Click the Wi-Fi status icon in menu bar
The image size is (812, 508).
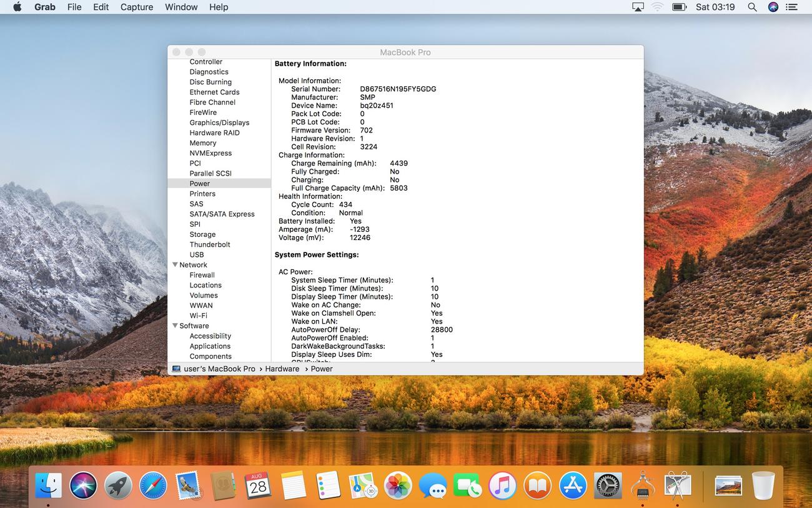(x=657, y=7)
